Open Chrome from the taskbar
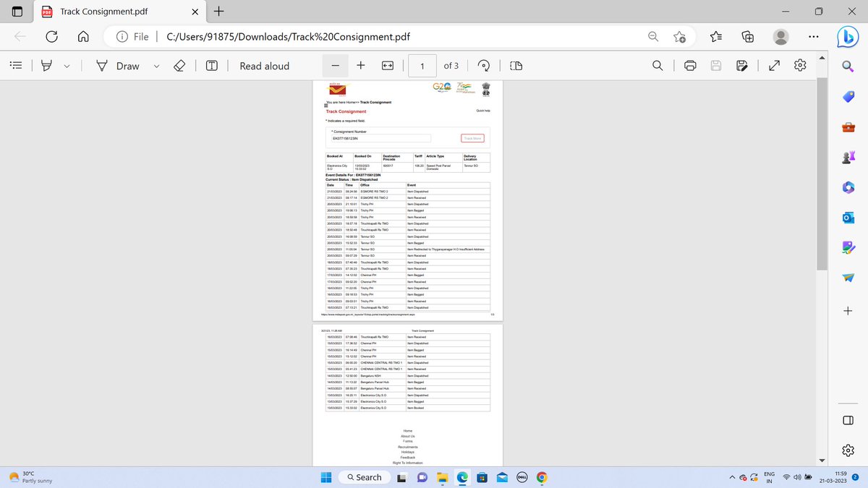This screenshot has height=488, width=868. point(542,477)
